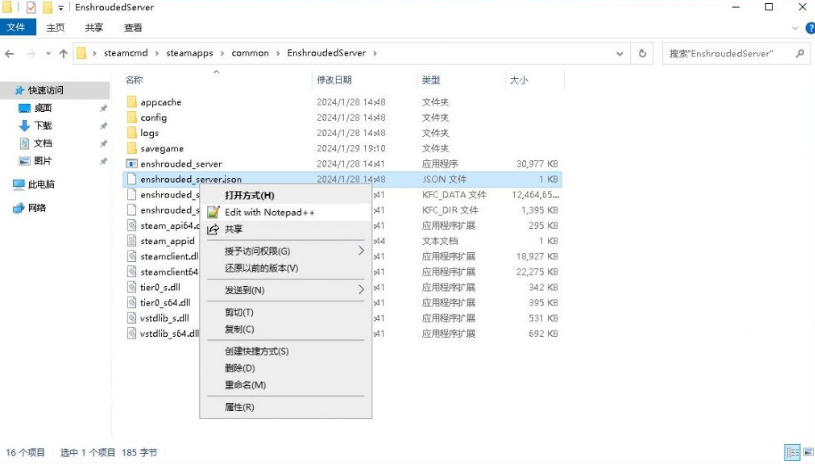815x464 pixels.
Task: Select the savegame folder icon
Action: click(x=132, y=148)
